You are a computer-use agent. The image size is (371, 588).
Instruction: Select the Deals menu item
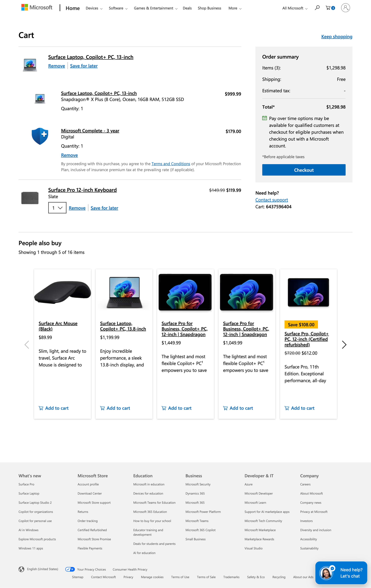(187, 8)
